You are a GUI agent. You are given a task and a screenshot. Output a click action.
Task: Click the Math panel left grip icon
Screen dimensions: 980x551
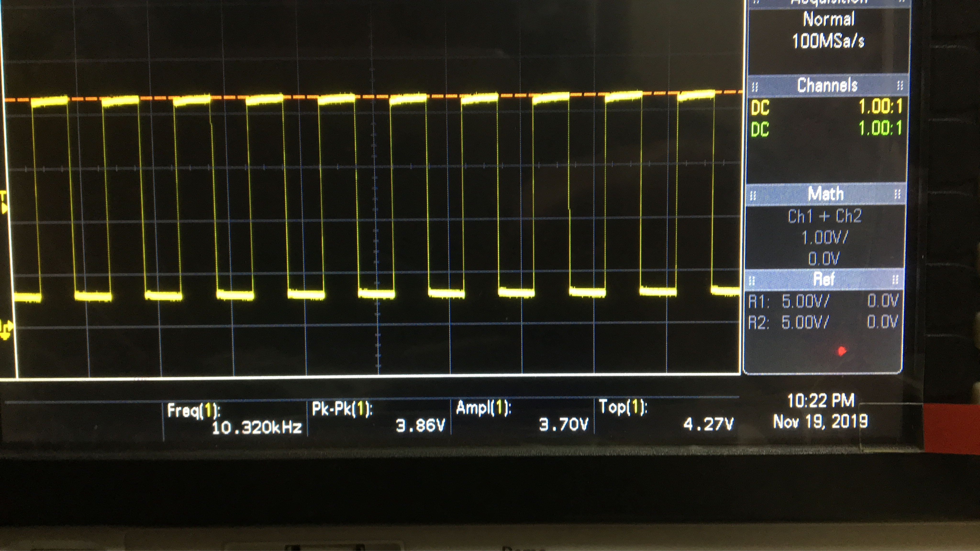coord(752,196)
